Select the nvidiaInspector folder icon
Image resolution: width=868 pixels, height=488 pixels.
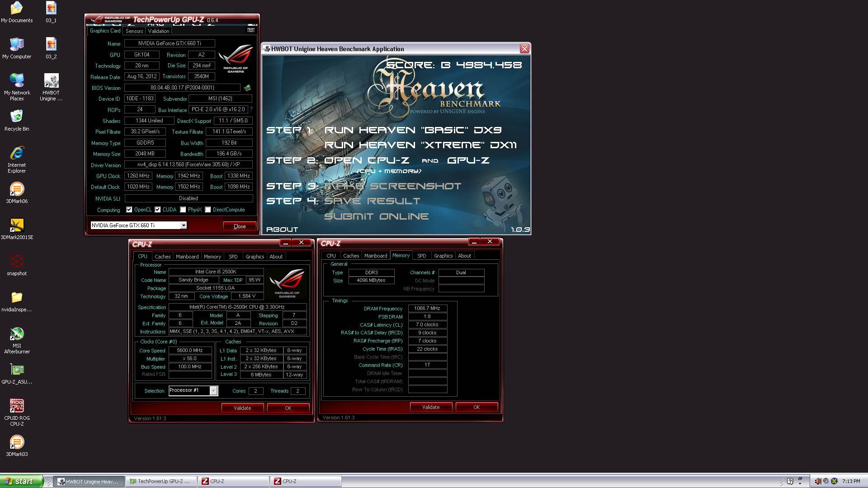point(17,301)
